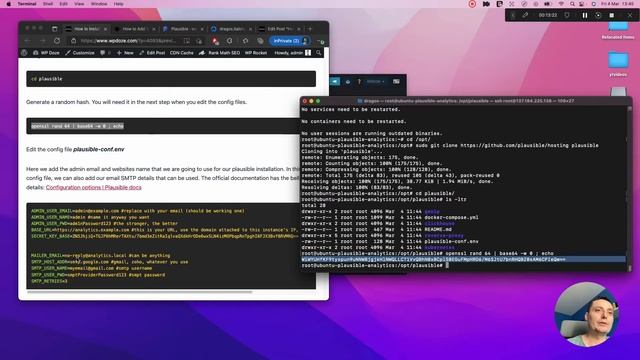The width and height of the screenshot is (640, 360).
Task: Click Howdy, admin account menu
Action: (292, 53)
